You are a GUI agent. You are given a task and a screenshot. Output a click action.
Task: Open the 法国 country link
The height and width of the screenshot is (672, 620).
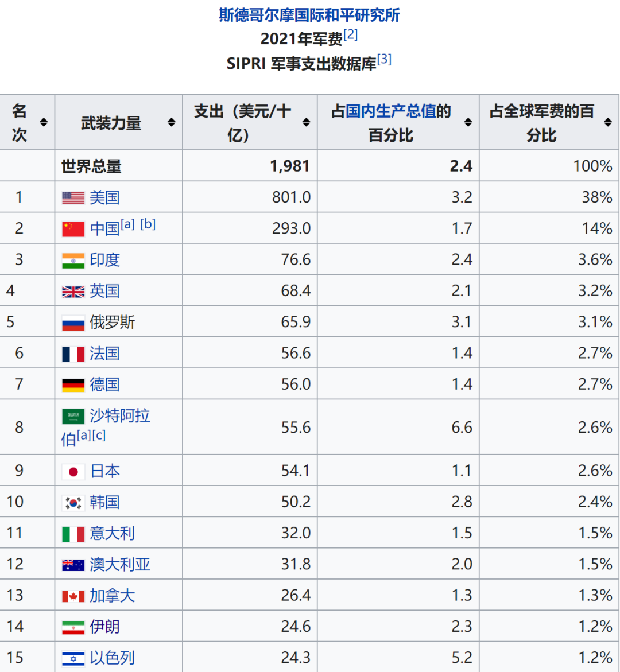pos(104,354)
